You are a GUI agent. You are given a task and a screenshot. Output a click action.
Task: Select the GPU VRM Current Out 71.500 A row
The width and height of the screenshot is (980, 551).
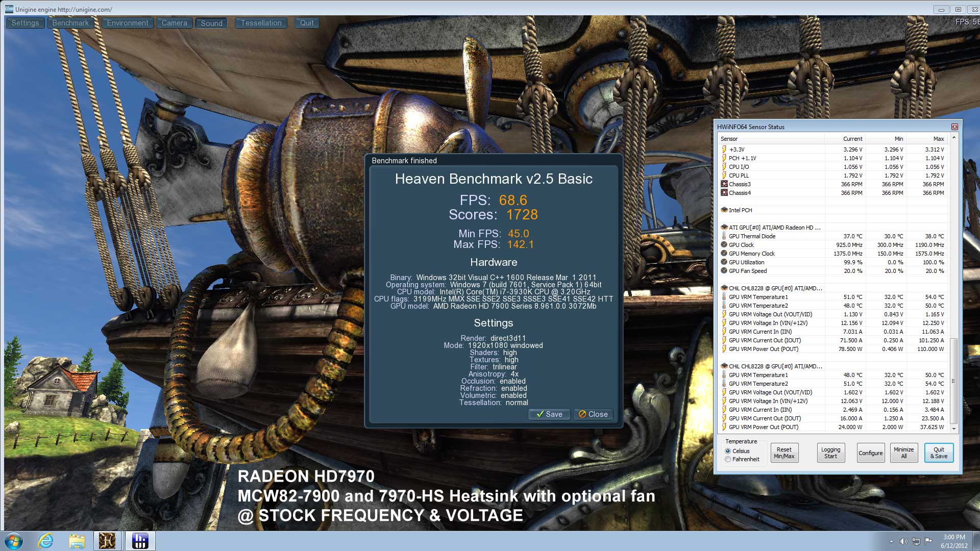832,340
